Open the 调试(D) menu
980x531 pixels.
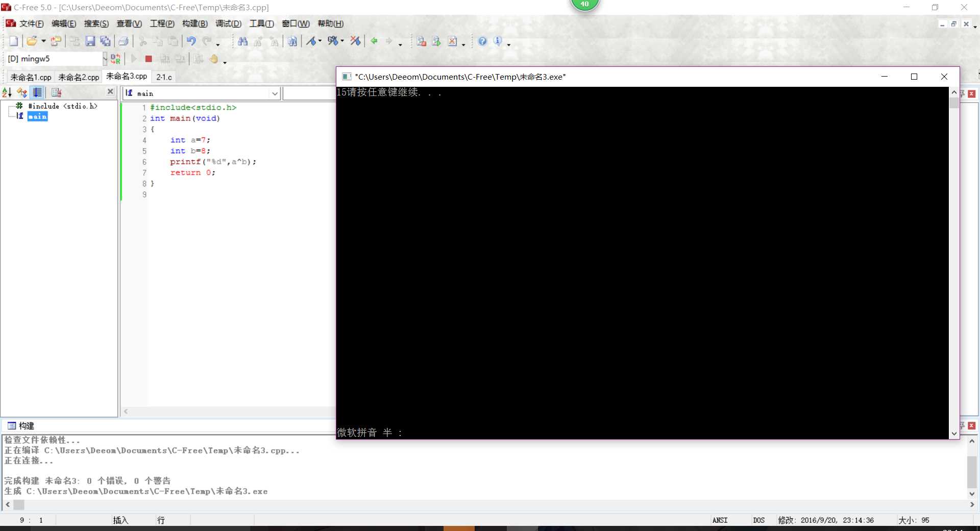point(228,23)
